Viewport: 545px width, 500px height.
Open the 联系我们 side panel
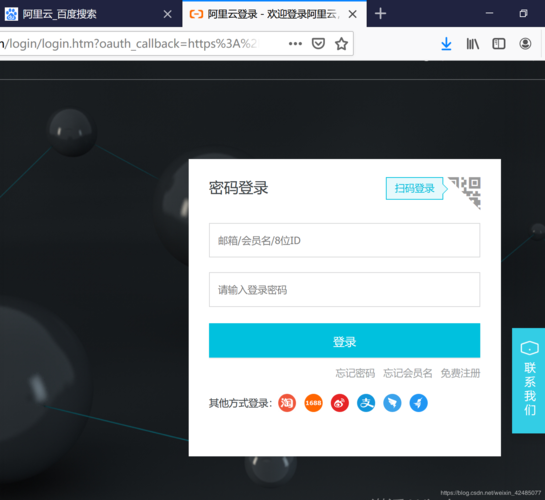[529, 380]
